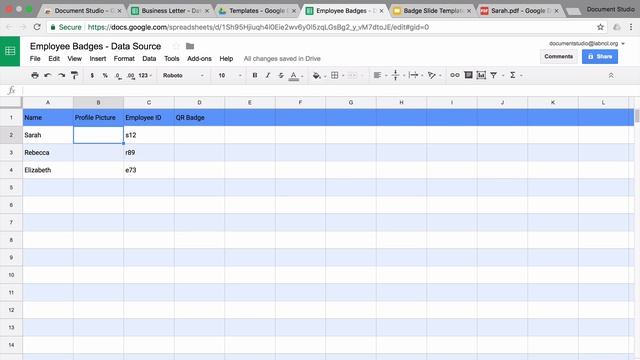The image size is (640, 360).
Task: Open the Format menu
Action: pyautogui.click(x=124, y=58)
